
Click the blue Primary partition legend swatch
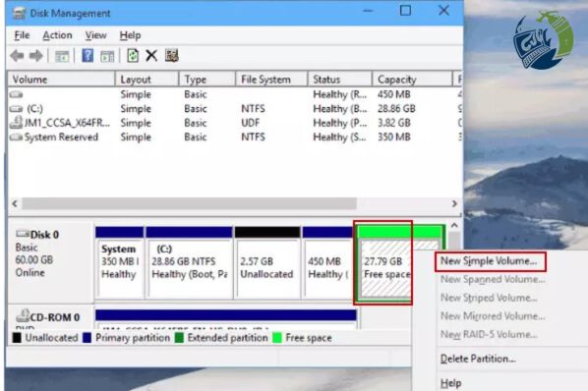pos(87,338)
